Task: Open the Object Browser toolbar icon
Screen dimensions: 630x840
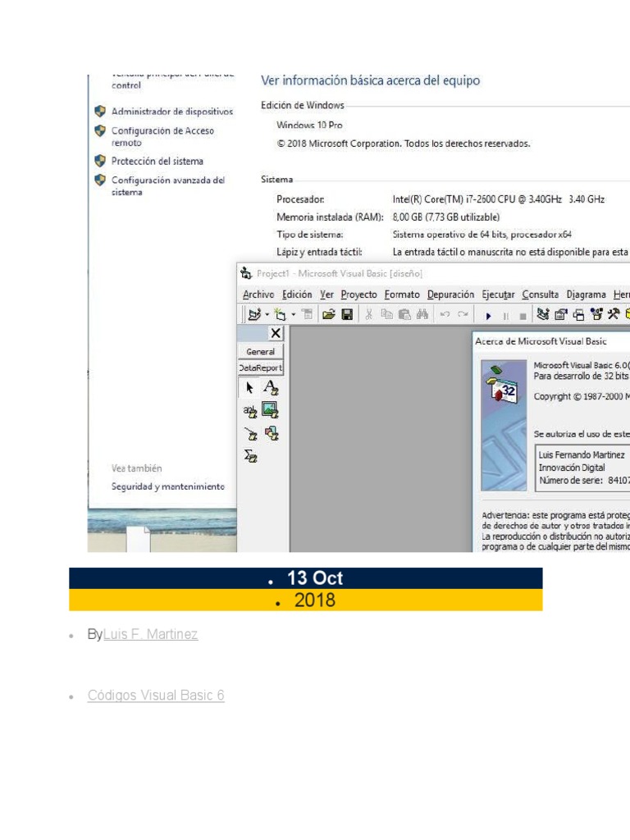Action: pyautogui.click(x=596, y=314)
